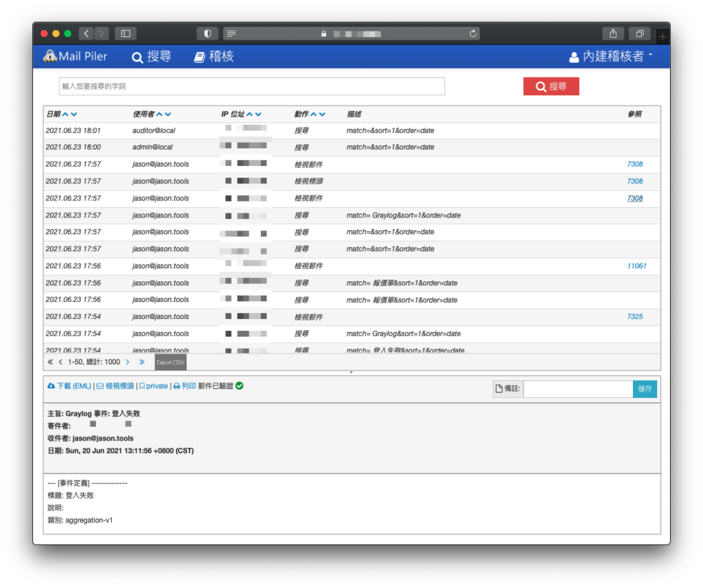Mark message with private link
Screen dimensions: 703x588
[153, 386]
